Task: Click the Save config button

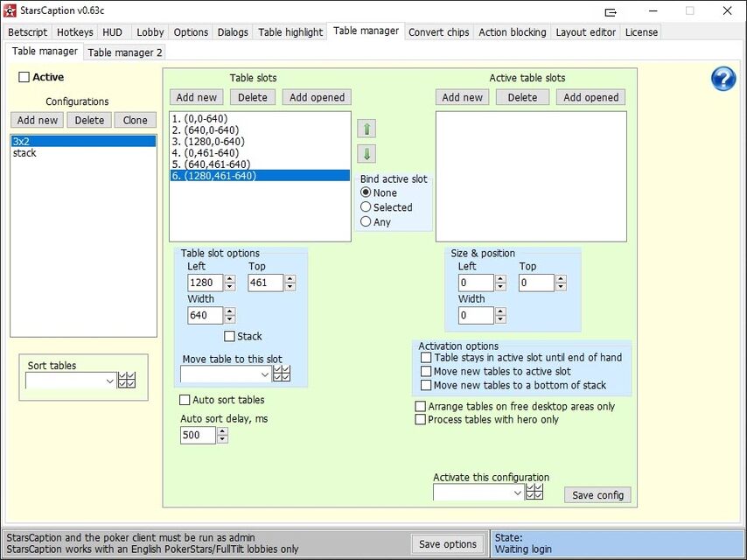Action: tap(598, 495)
